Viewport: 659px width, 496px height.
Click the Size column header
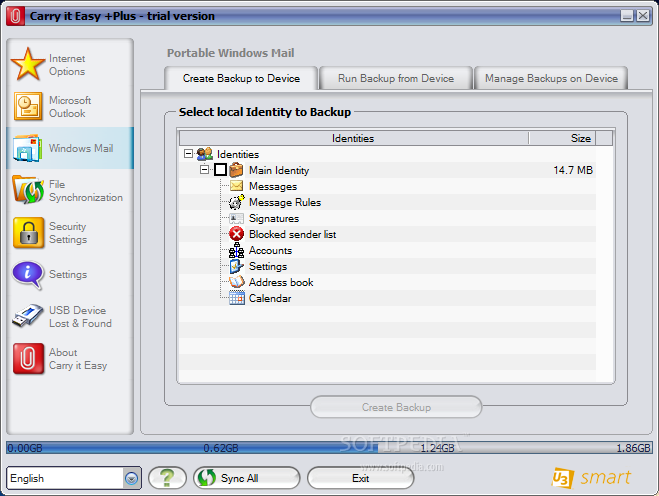[x=562, y=138]
